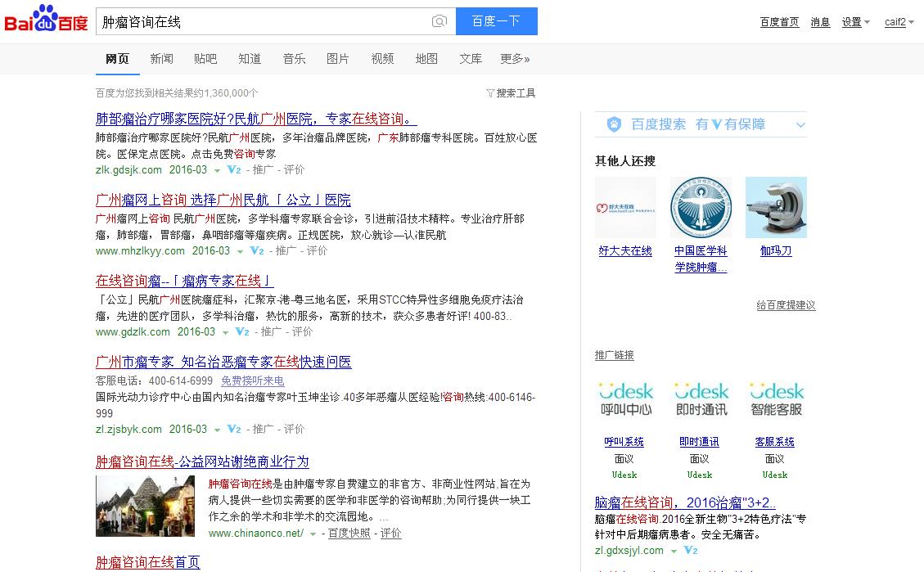924x572 pixels.
Task: Open dropdown arrow next to zl.zjsbyk.com
Action: coord(217,430)
